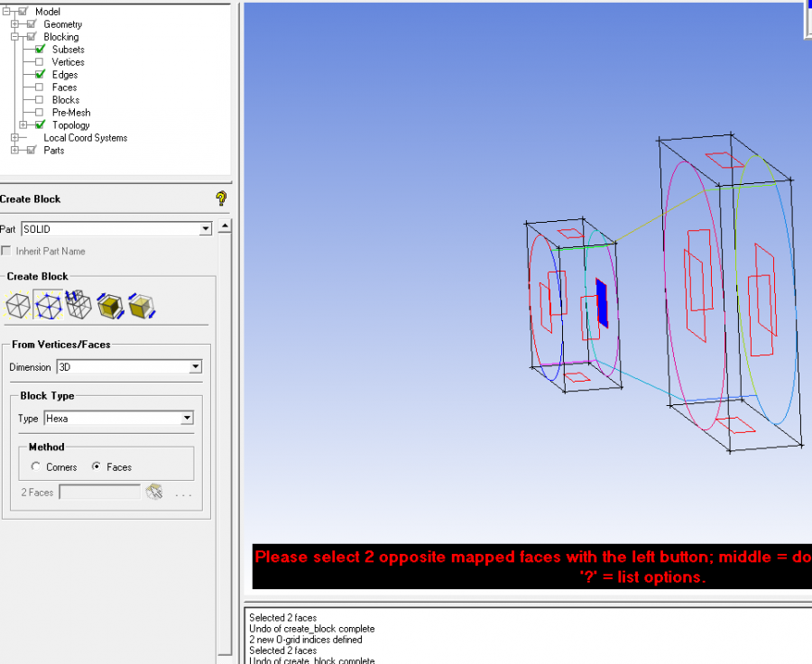Expand the Parts tree node
This screenshot has height=664, width=812.
pos(14,150)
